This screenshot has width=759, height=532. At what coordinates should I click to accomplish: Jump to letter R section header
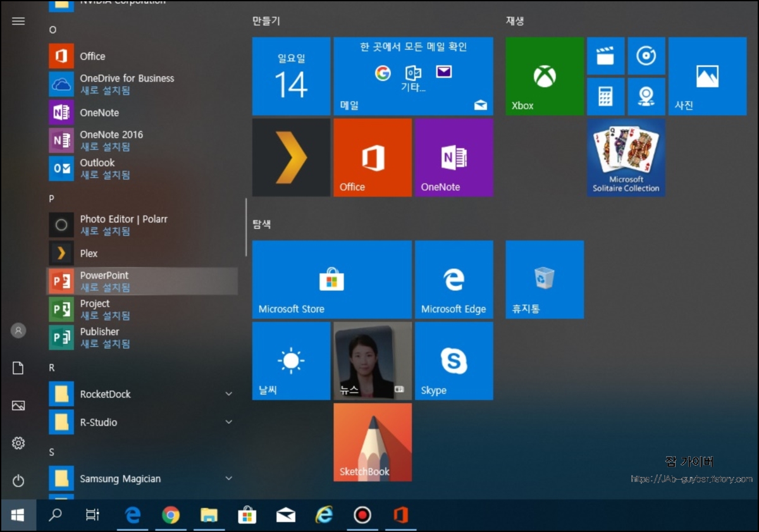52,368
